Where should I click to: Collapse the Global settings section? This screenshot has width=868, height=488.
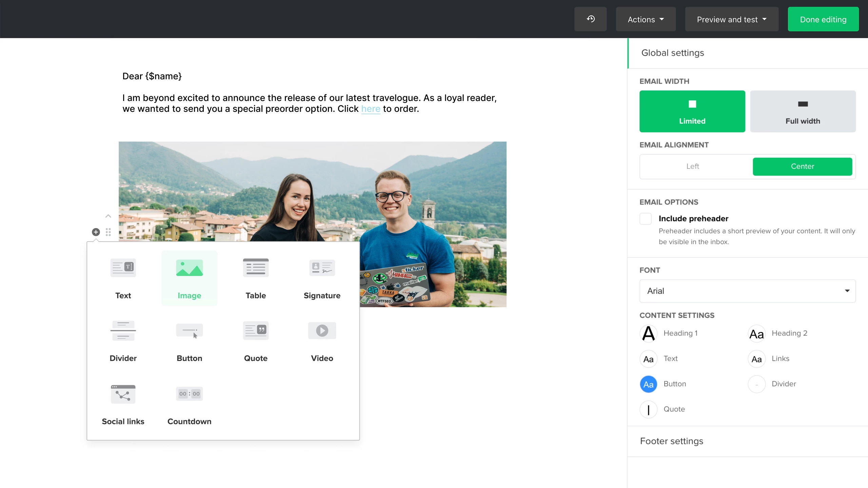672,53
